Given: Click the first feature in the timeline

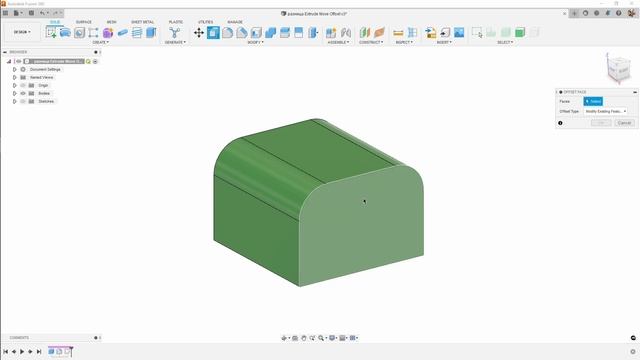Looking at the screenshot, I should point(51,351).
